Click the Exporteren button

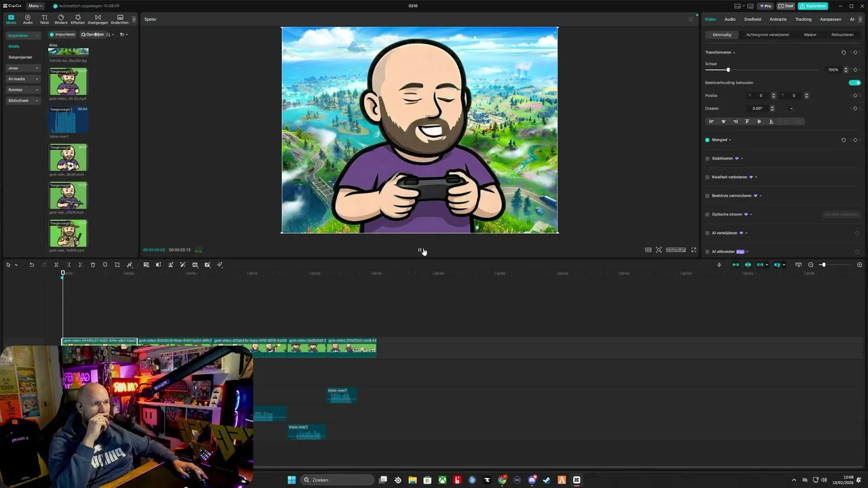(x=812, y=6)
